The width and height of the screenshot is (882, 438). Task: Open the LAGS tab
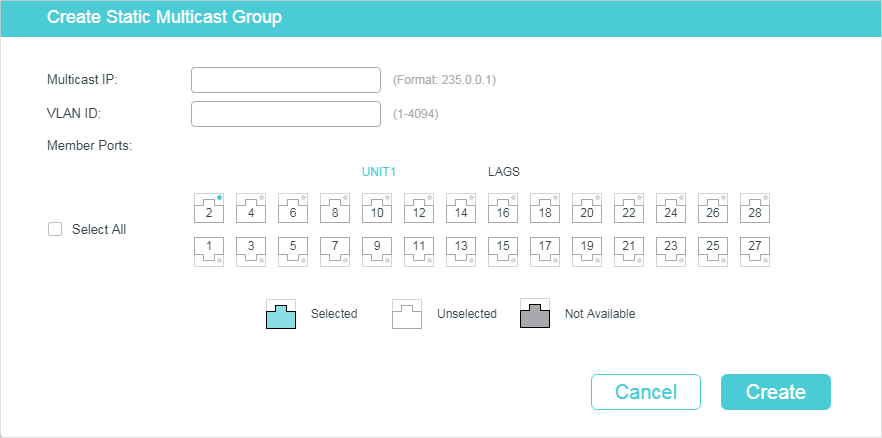coord(503,172)
